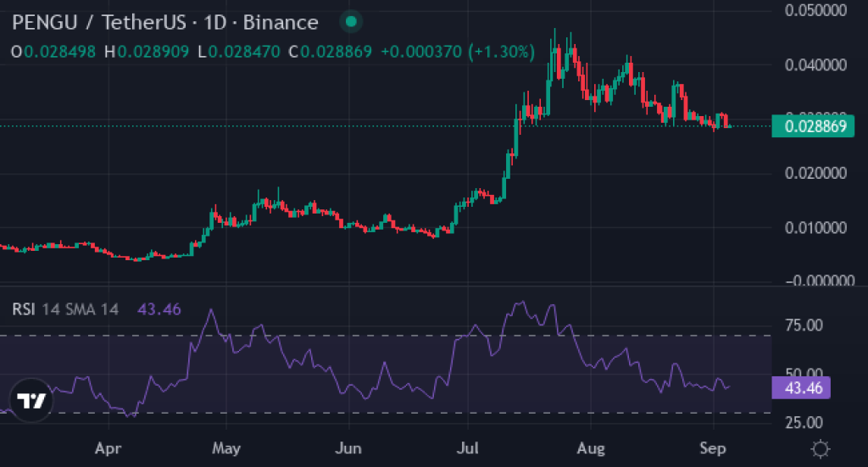Select the current price label 0.028869

pyautogui.click(x=813, y=126)
